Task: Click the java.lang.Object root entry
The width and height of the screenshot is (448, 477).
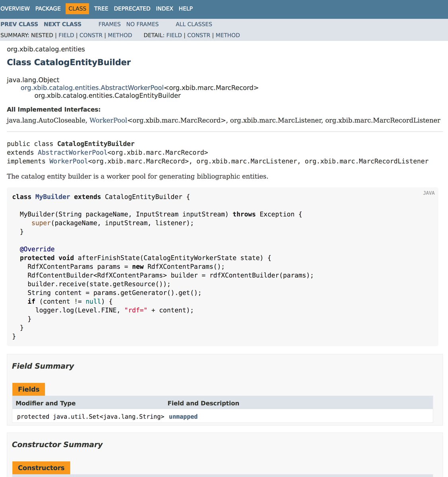Action: click(33, 80)
